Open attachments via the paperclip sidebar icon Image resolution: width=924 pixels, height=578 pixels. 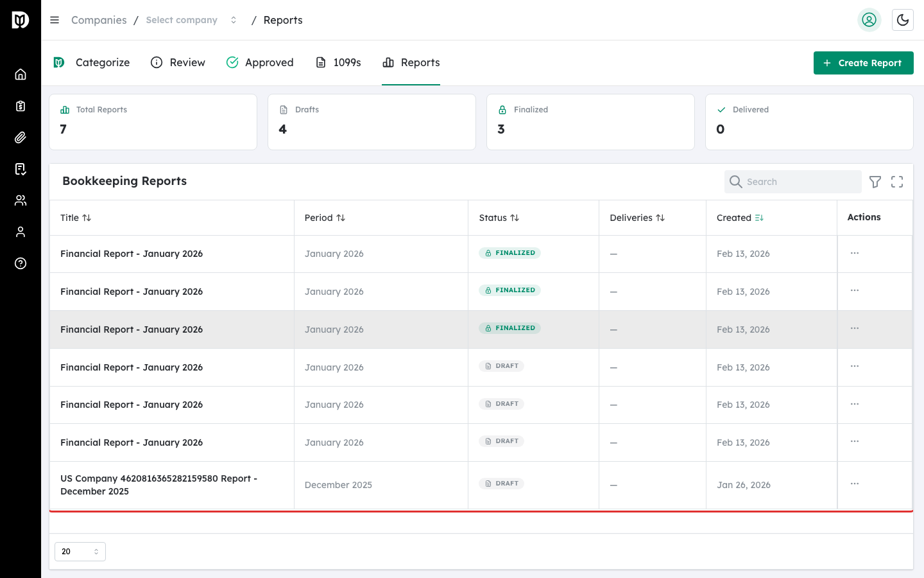pyautogui.click(x=21, y=137)
